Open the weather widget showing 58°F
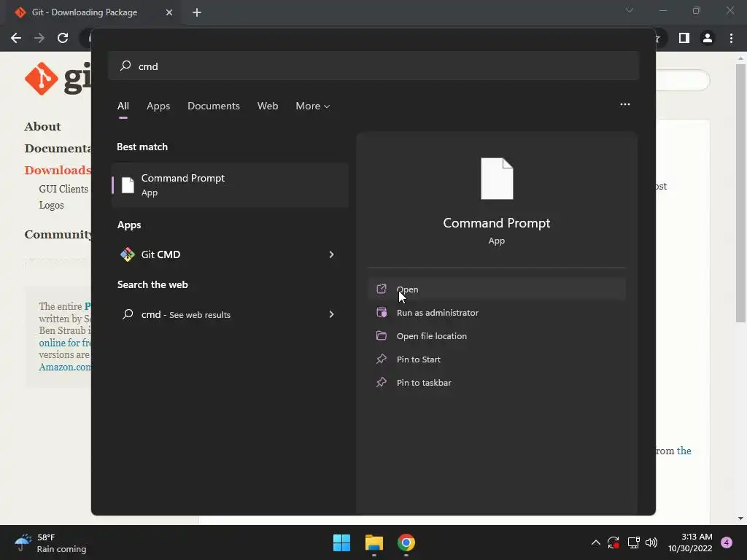 [x=50, y=543]
